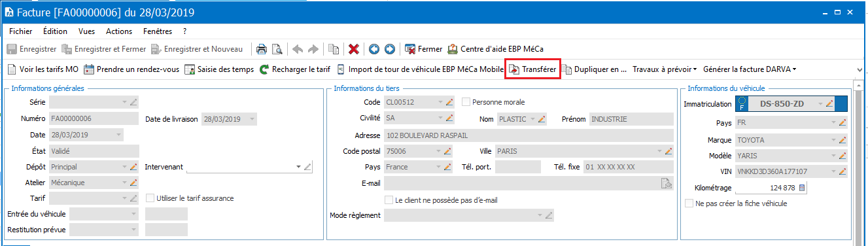
Task: Open the Marque TOYOTA dropdown arrow
Action: (x=833, y=140)
